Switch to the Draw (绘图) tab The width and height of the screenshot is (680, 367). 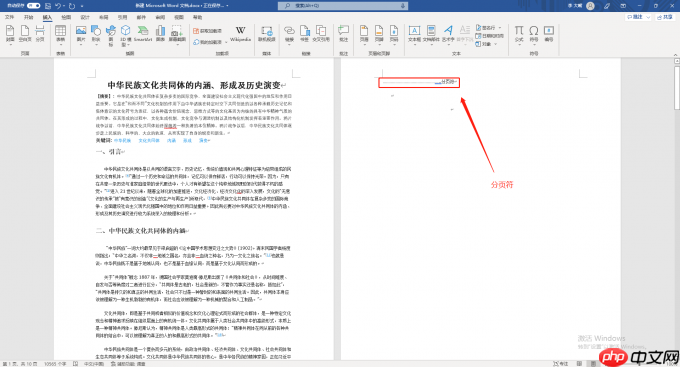66,17
